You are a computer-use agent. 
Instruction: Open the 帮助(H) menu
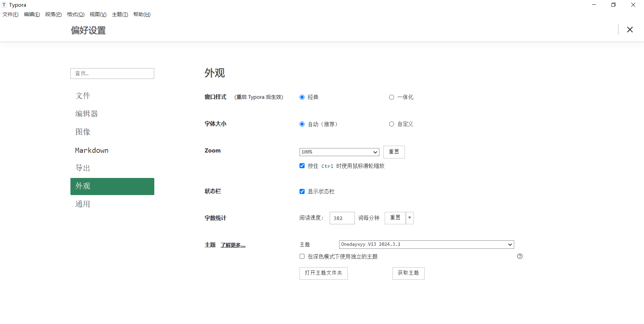(x=142, y=14)
